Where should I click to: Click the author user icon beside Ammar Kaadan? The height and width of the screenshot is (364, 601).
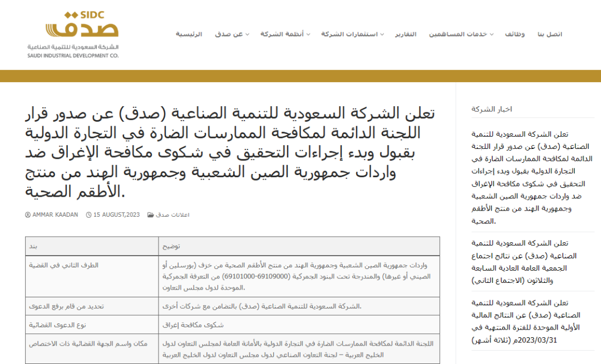(28, 215)
